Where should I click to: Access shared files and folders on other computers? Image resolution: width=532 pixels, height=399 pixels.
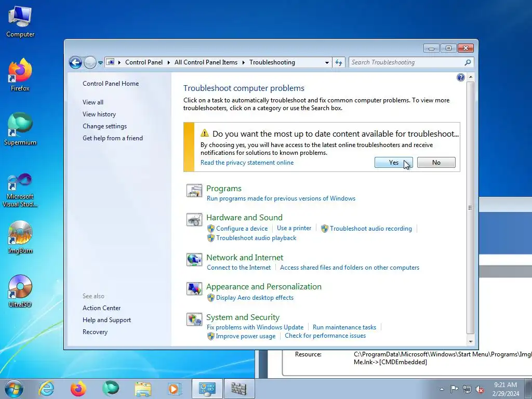350,268
